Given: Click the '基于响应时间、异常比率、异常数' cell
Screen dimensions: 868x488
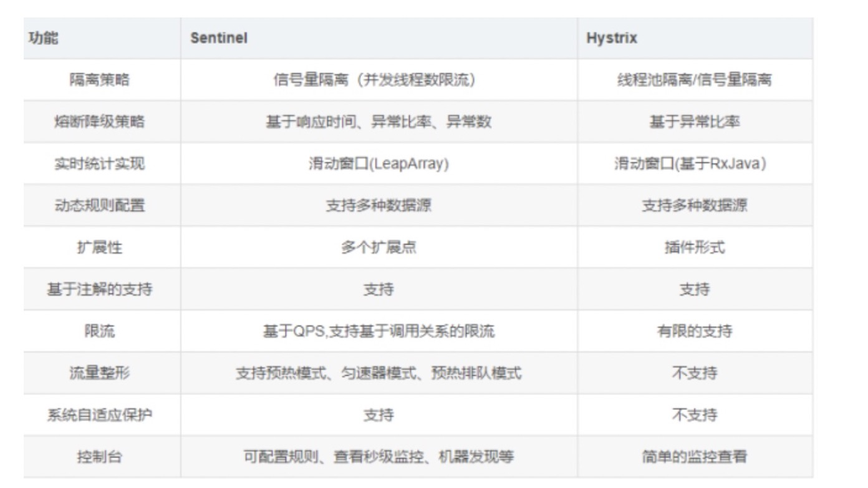Looking at the screenshot, I should click(379, 122).
